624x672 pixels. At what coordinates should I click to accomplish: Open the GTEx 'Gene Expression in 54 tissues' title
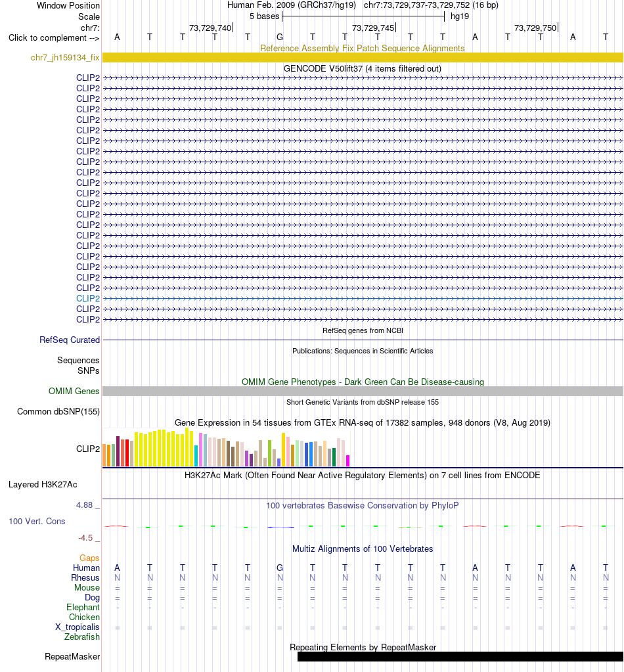363,422
